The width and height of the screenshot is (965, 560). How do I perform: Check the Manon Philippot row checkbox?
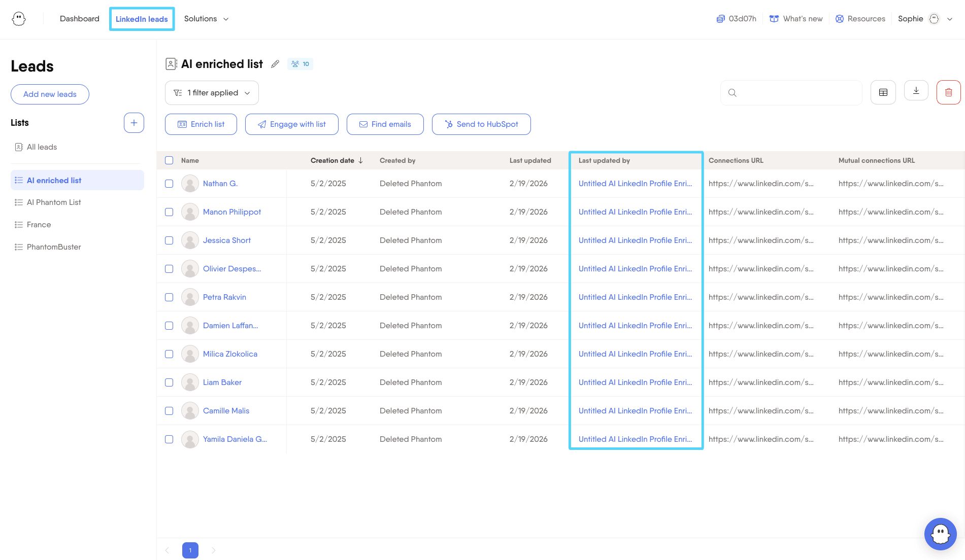pyautogui.click(x=169, y=212)
